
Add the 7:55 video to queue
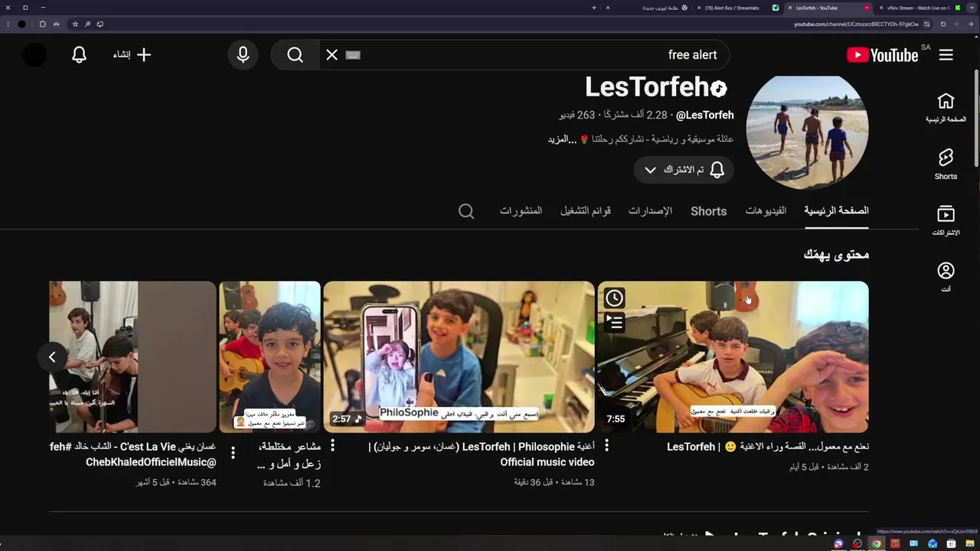coord(614,322)
